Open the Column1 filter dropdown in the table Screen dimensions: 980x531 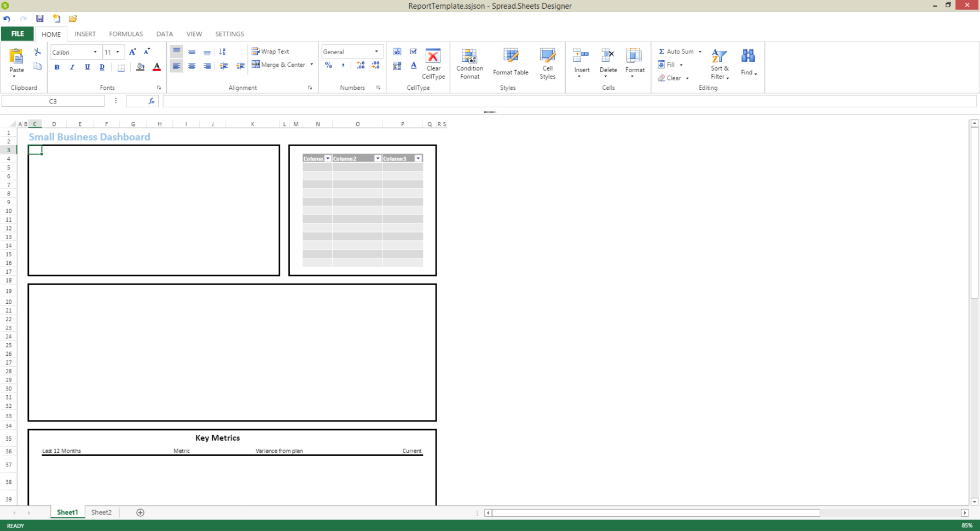328,158
